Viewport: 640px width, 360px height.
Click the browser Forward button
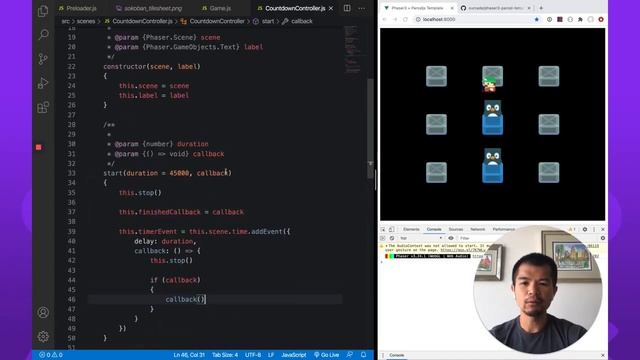[x=395, y=19]
